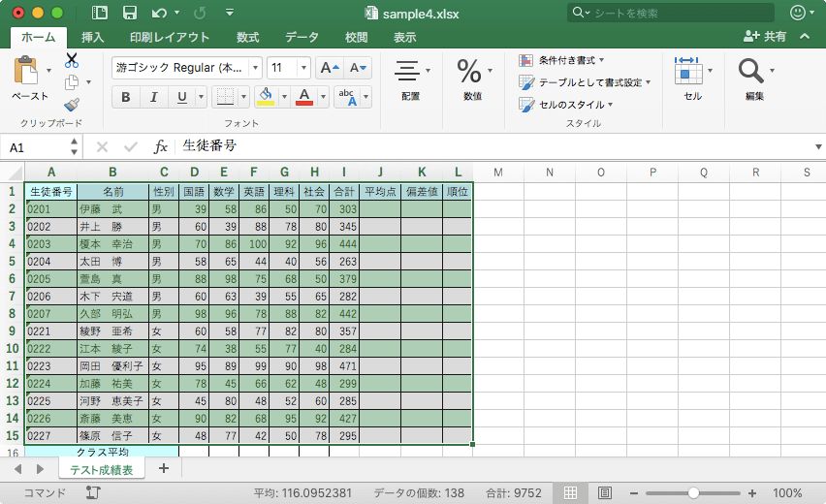Toggle italic formatting
The image size is (826, 504).
click(x=154, y=97)
